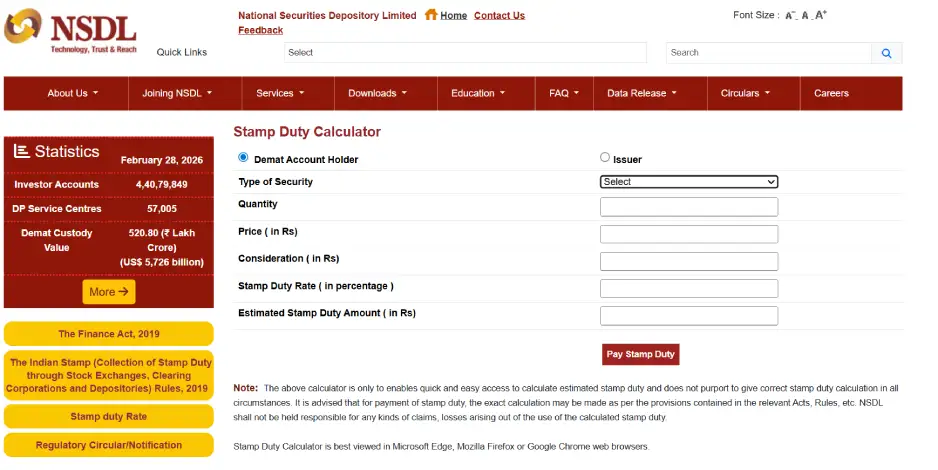This screenshot has width=938, height=470.
Task: Click the Pay Stamp Duty button
Action: [x=640, y=354]
